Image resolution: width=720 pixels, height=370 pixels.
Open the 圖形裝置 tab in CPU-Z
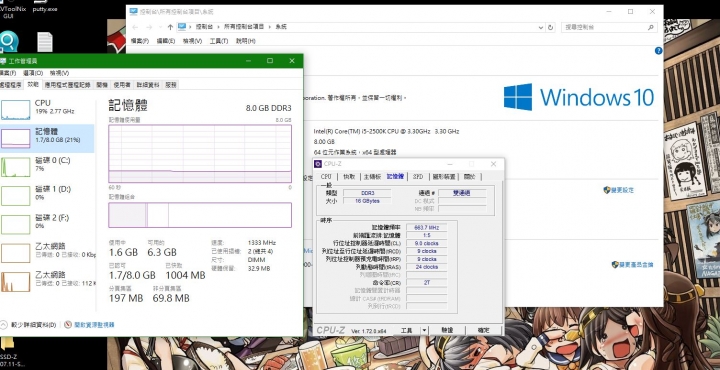click(444, 177)
